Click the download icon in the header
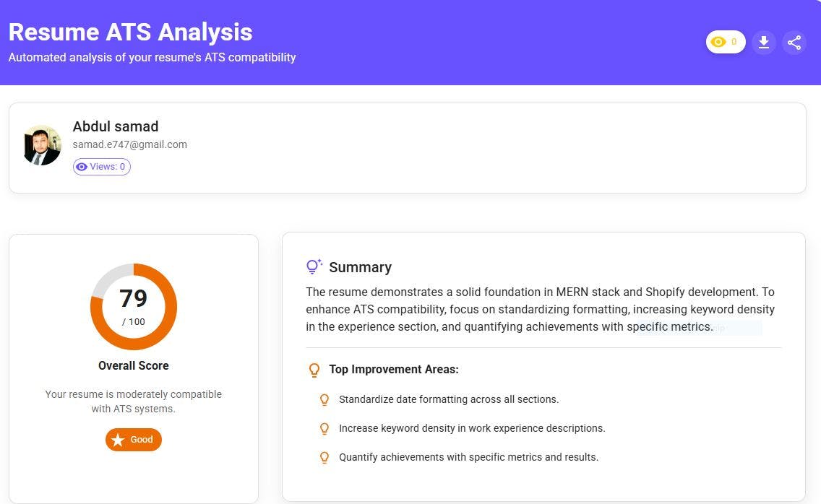This screenshot has height=504, width=821. (x=763, y=43)
